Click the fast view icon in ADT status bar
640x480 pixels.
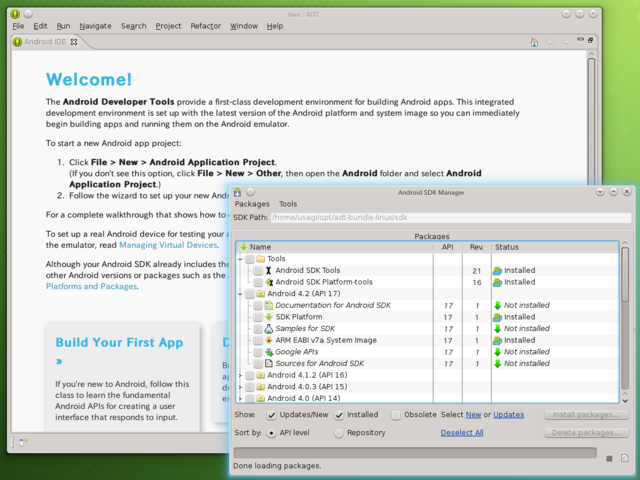23,442
